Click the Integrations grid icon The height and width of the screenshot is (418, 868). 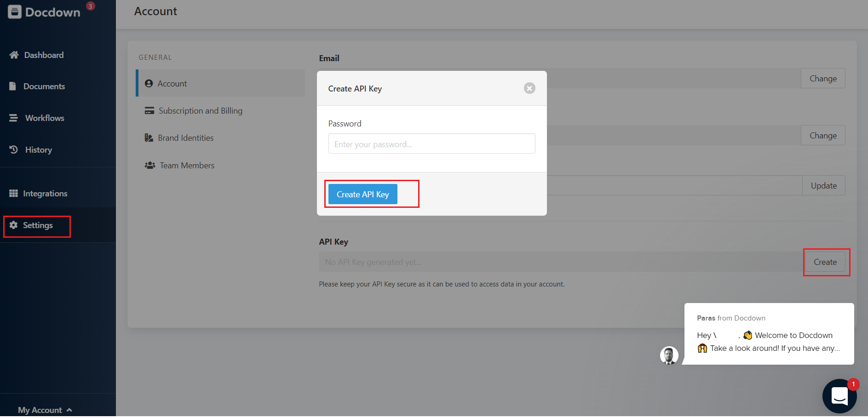pyautogui.click(x=13, y=193)
